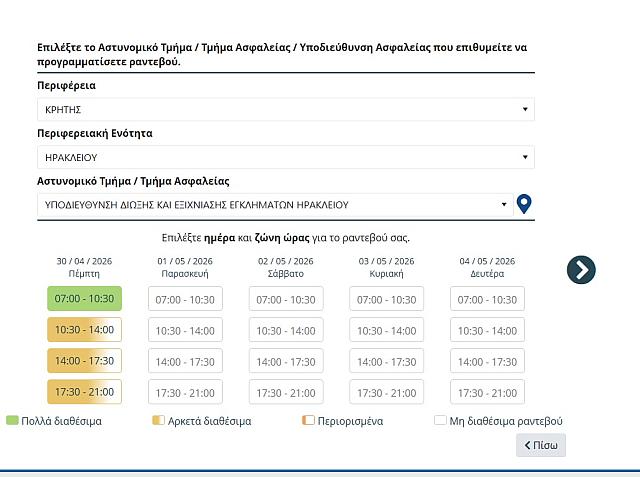
Task: Pick 14:00 - 17:30 slot on Πέμπτη
Action: coord(84,361)
